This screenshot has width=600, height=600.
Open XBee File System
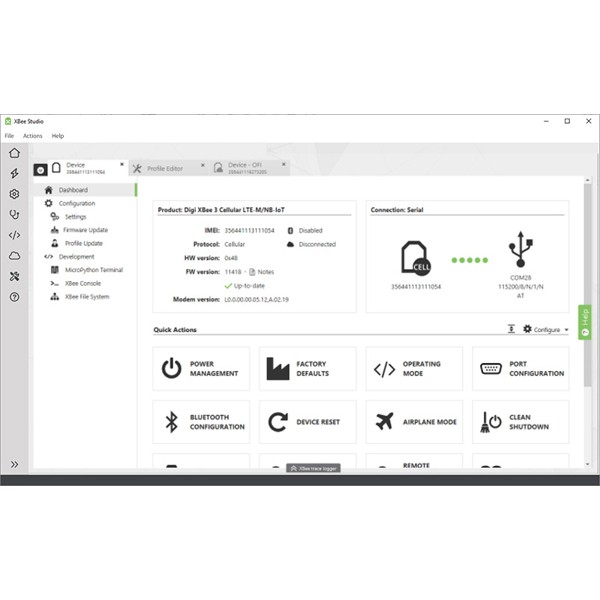87,297
